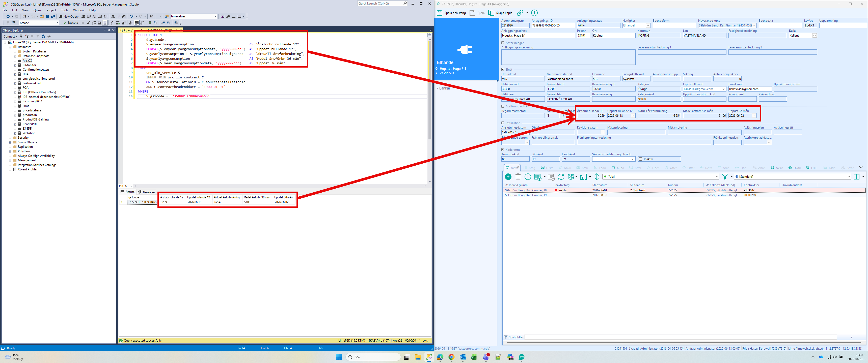Collapse the Elnät section in Lime

[503, 69]
